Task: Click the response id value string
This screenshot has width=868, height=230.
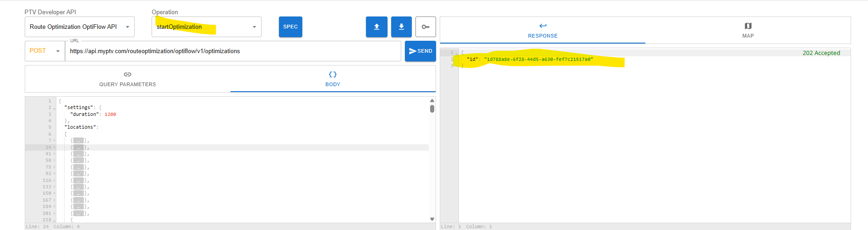Action: [x=538, y=60]
